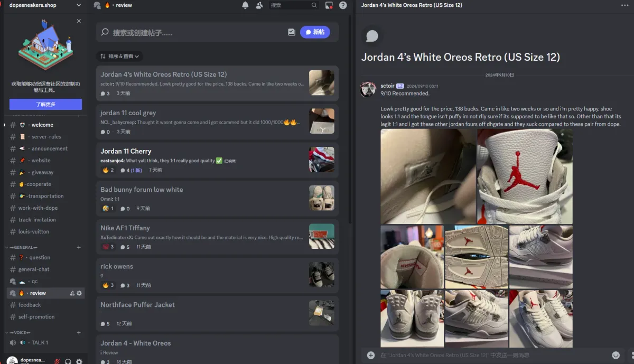Open the emoji picker in message box
634x364 pixels.
[x=616, y=355]
